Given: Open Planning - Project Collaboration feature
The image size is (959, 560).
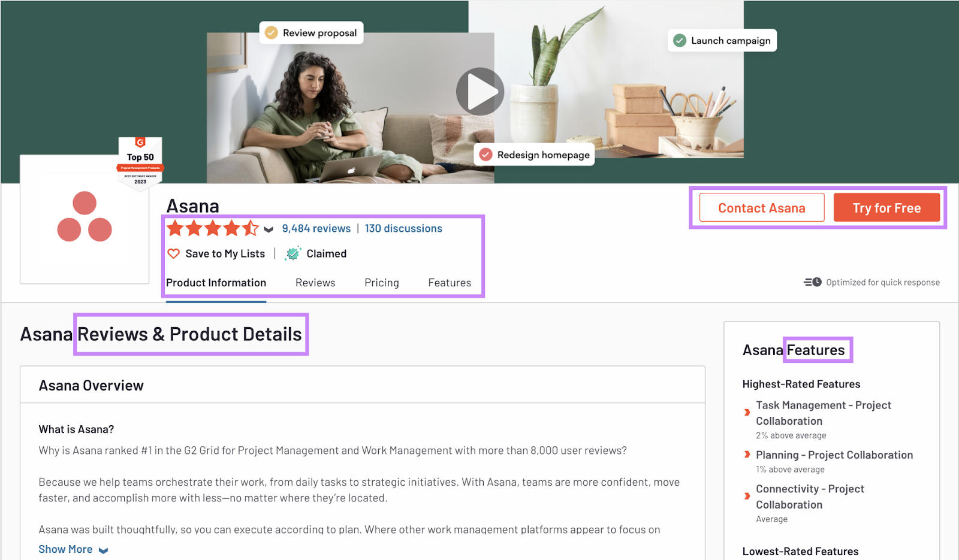Looking at the screenshot, I should tap(834, 455).
